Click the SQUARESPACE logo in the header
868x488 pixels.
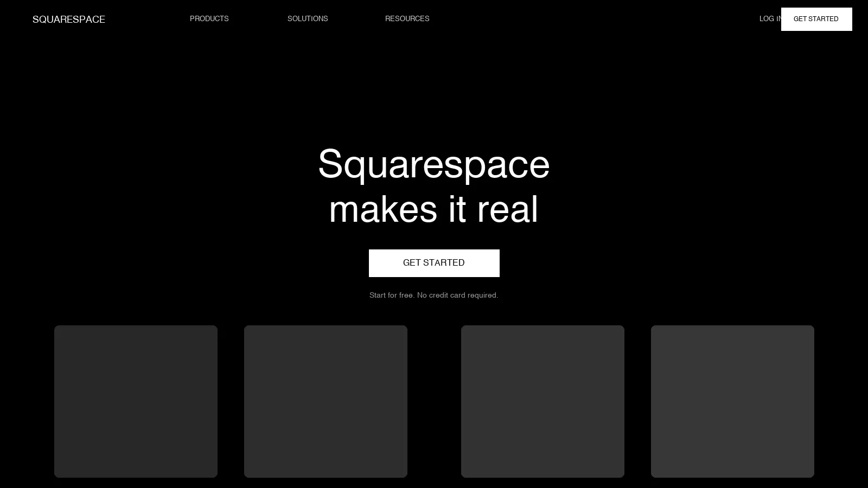(x=69, y=20)
